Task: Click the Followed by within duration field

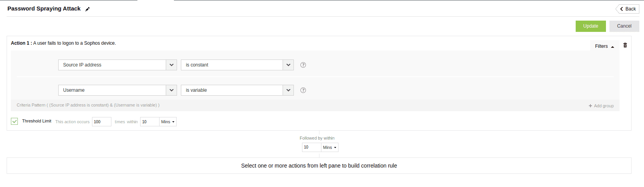Action: coord(311,147)
